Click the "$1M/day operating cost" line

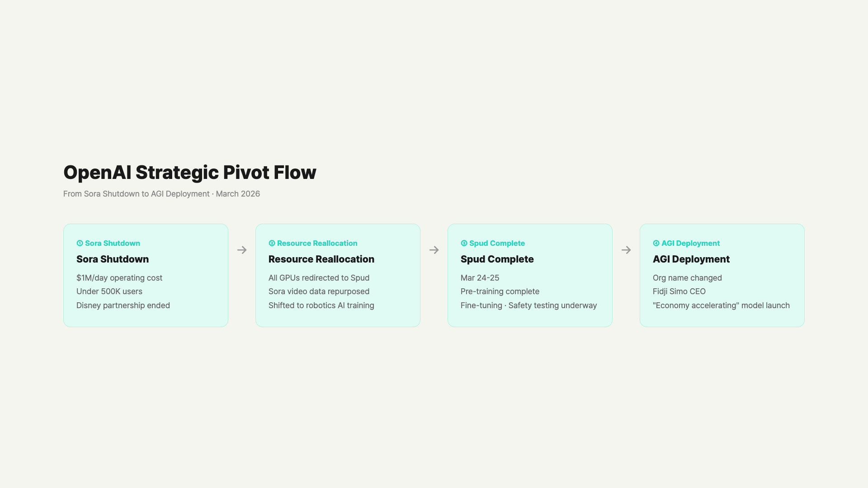[119, 278]
